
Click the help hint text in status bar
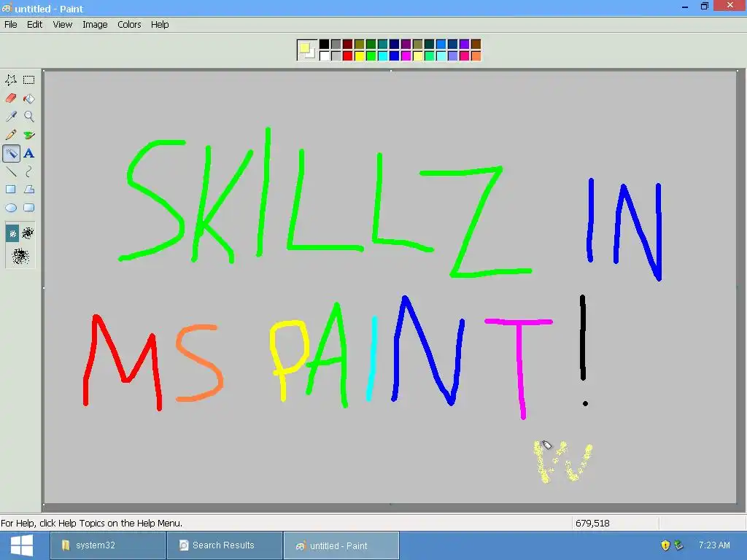tap(91, 523)
